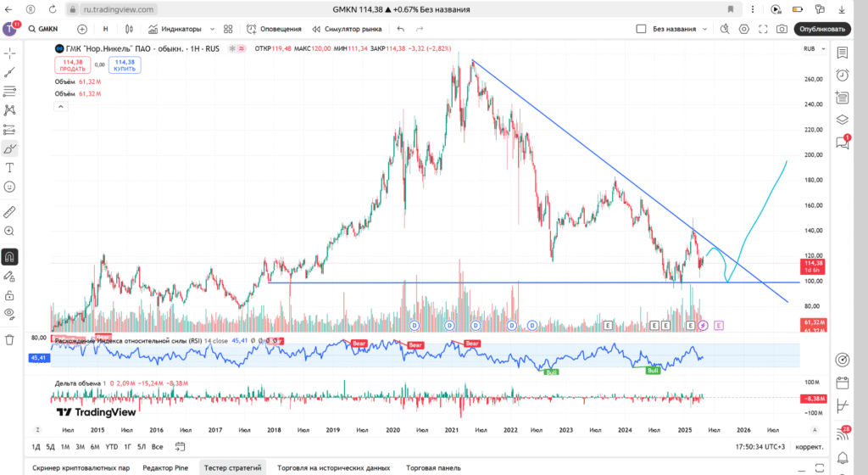Open the Скринер криптовалютных пар tab
Viewport: 868px width, 475px height.
pos(81,468)
